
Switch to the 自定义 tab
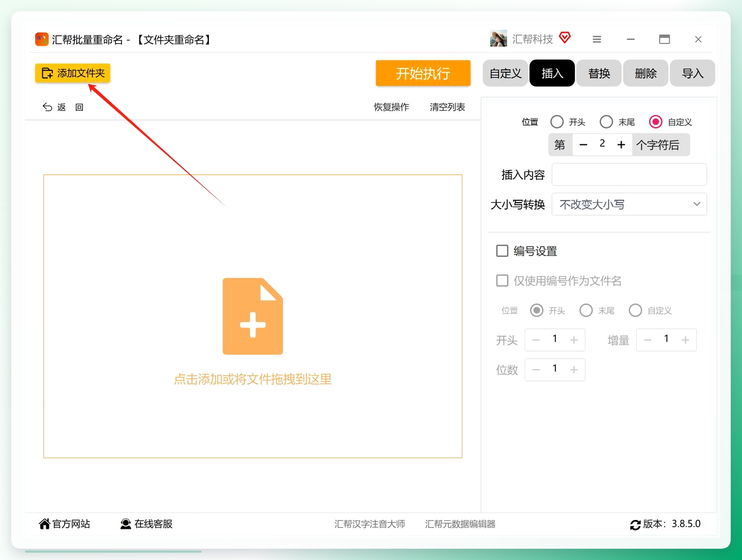505,73
